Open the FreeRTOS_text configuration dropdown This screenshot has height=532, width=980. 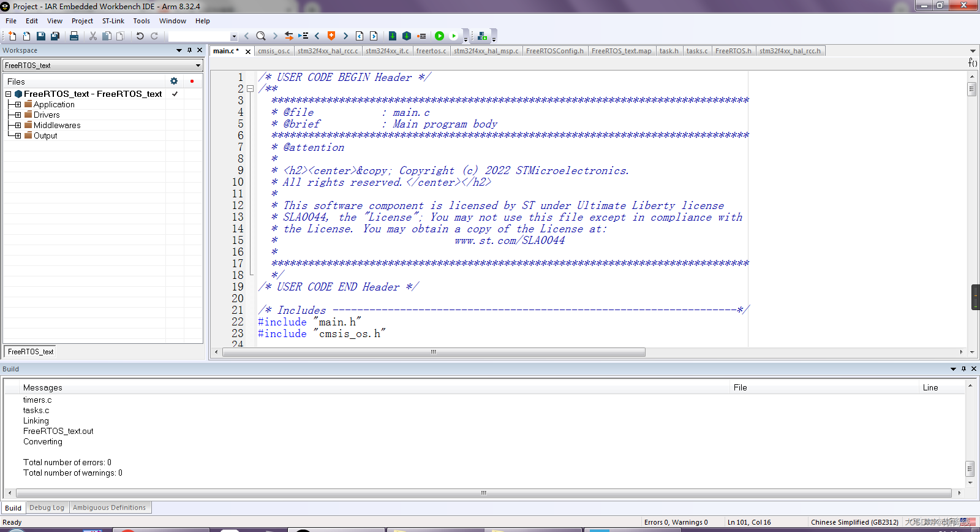click(198, 66)
